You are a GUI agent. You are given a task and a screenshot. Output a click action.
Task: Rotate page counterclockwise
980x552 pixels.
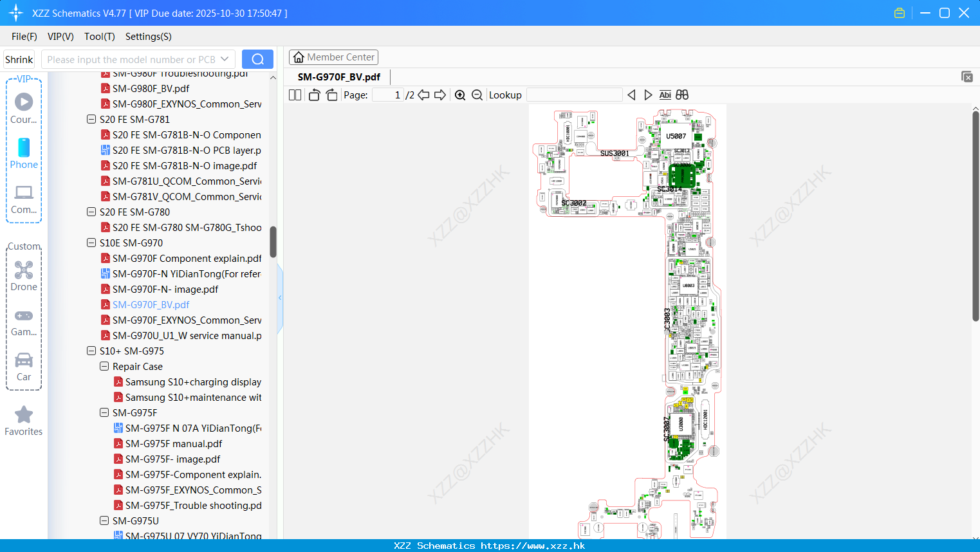click(x=314, y=95)
